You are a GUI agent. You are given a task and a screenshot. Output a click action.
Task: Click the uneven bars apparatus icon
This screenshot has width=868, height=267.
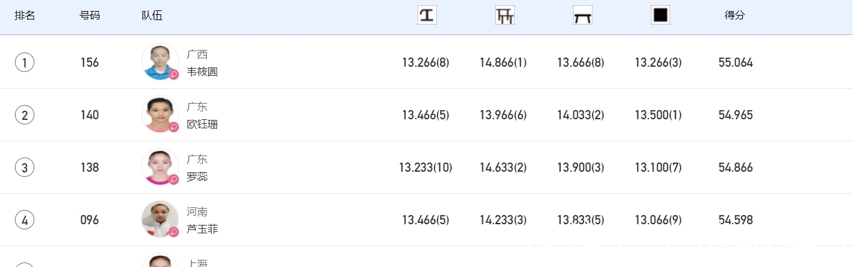click(504, 15)
